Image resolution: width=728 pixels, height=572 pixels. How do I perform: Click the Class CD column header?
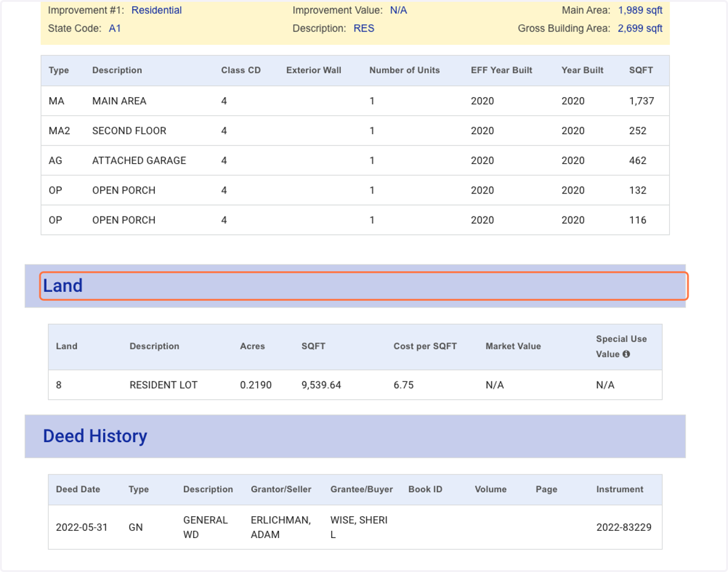point(241,70)
